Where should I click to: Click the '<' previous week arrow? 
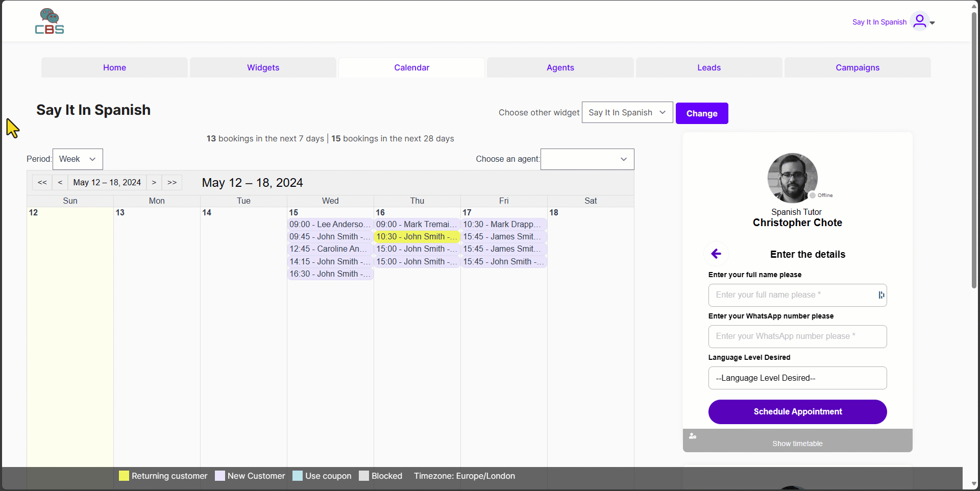60,182
